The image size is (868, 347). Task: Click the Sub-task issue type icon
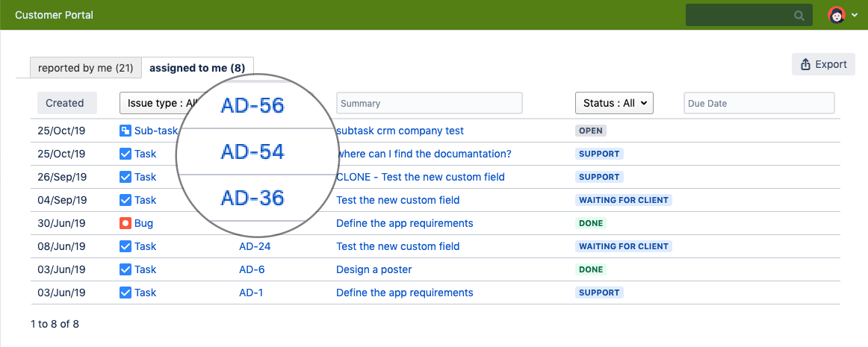pyautogui.click(x=125, y=131)
